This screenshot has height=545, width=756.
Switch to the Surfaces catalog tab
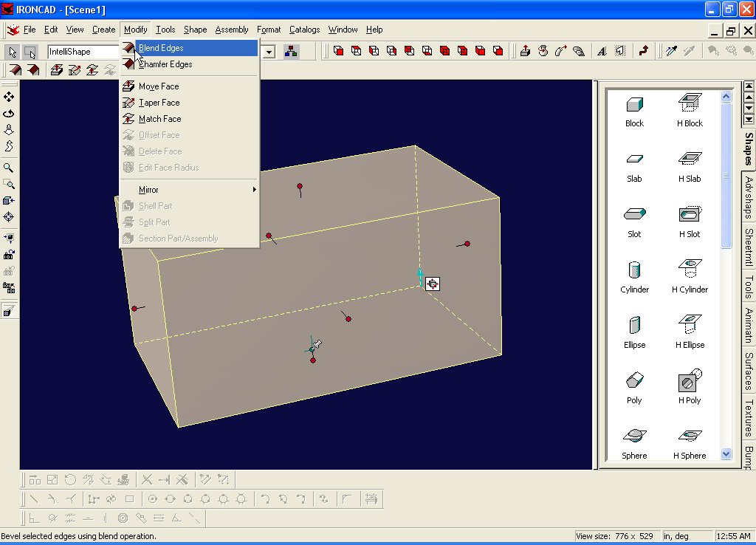749,371
